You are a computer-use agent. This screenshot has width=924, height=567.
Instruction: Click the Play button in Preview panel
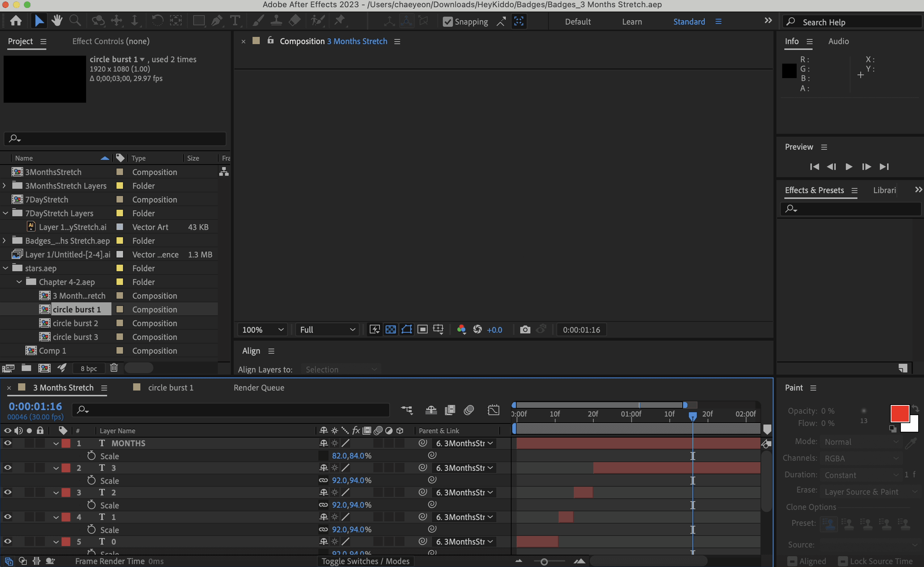pyautogui.click(x=849, y=166)
